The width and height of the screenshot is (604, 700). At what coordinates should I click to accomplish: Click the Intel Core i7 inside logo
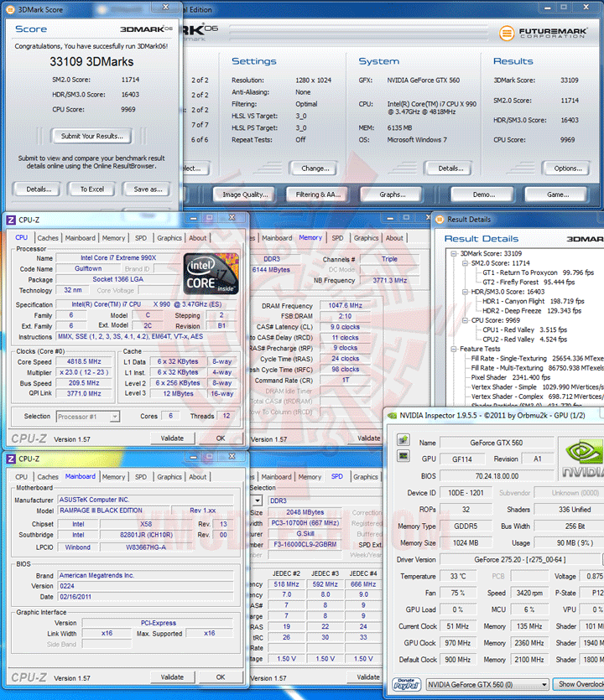(211, 273)
